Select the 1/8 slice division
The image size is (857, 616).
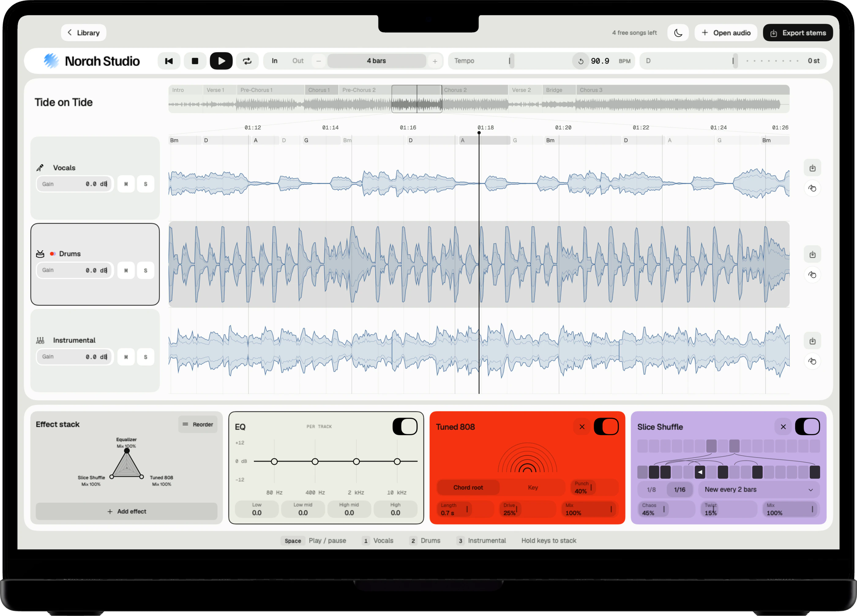click(651, 490)
